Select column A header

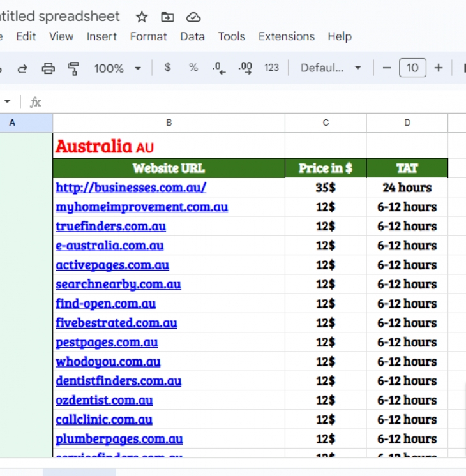point(26,123)
